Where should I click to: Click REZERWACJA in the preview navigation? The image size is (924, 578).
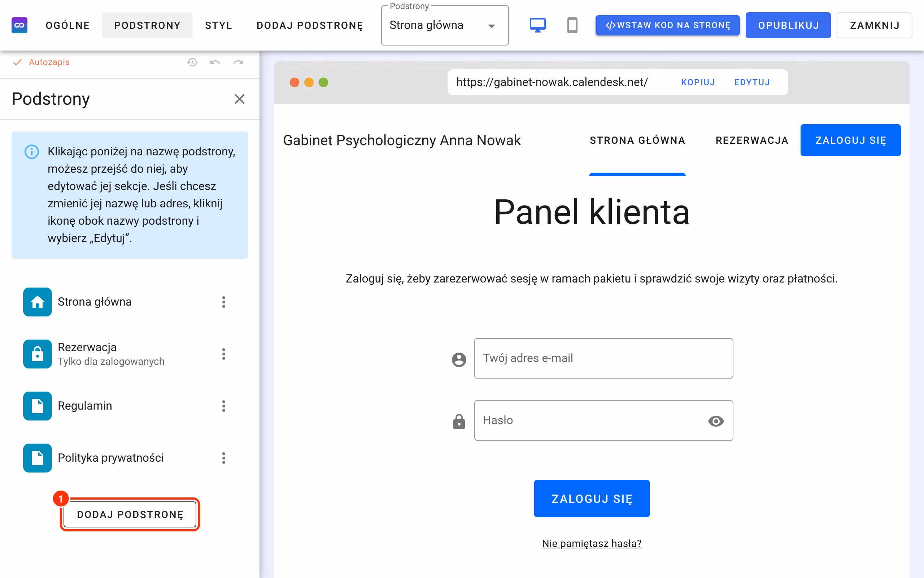[752, 140]
